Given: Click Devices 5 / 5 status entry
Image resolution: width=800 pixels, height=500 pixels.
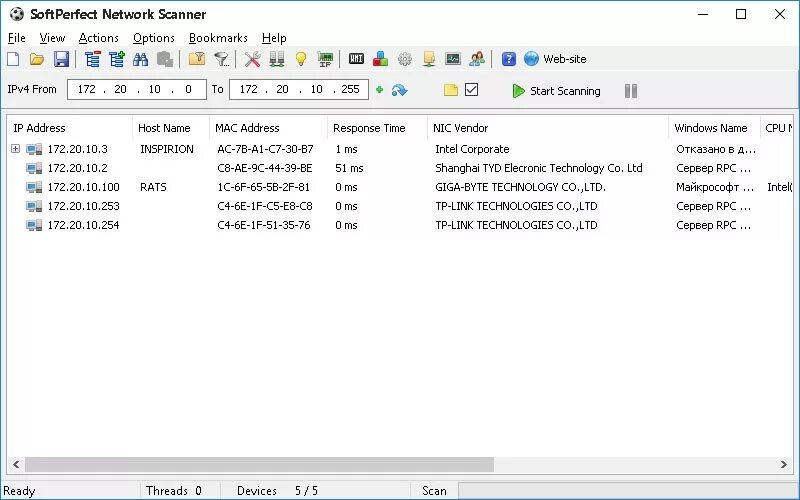Looking at the screenshot, I should click(278, 491).
